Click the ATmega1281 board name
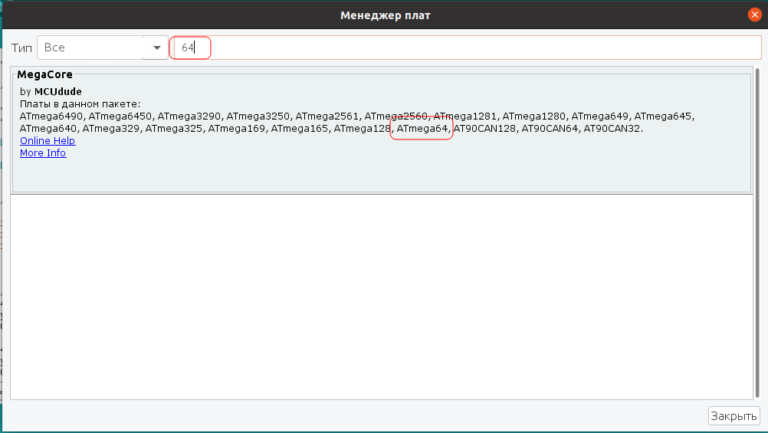Screen dimensions: 768x433 (465, 117)
